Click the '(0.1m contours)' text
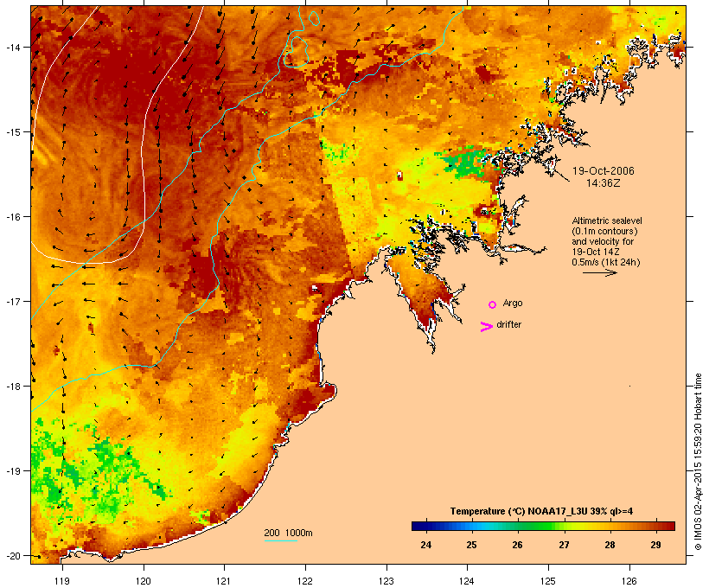The image size is (709, 588). 604,231
